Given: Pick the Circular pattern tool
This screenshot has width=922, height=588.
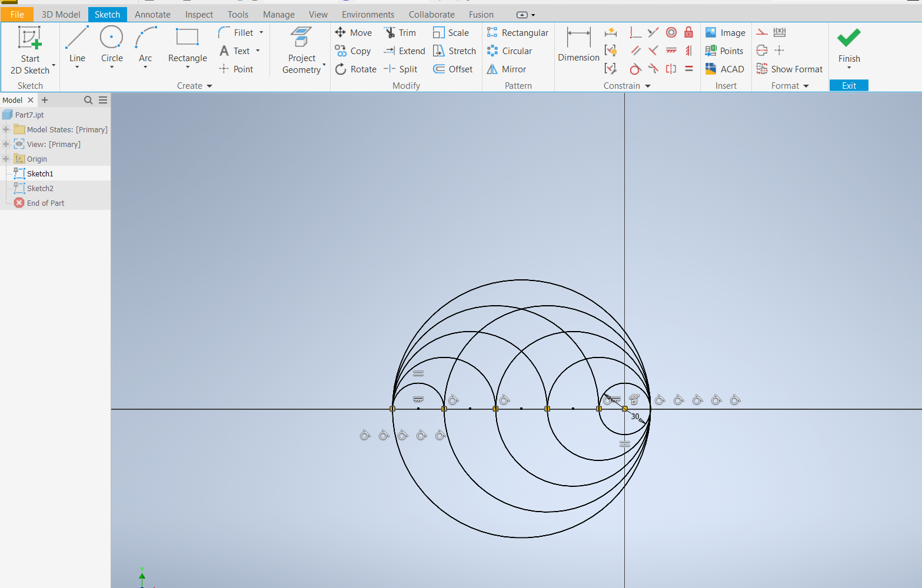Looking at the screenshot, I should tap(510, 51).
